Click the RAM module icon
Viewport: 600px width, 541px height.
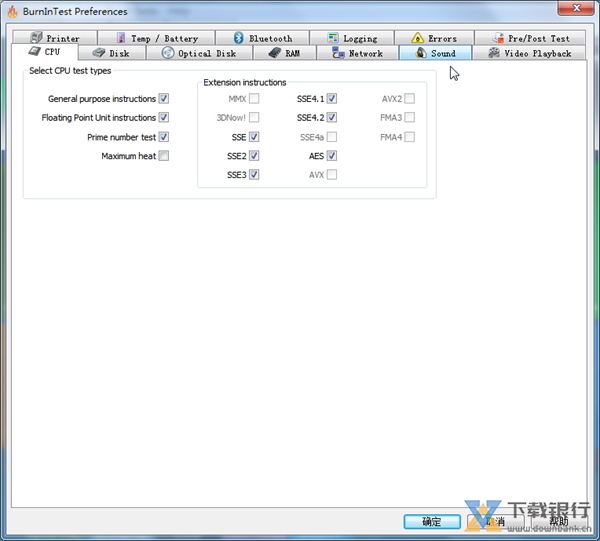click(275, 53)
